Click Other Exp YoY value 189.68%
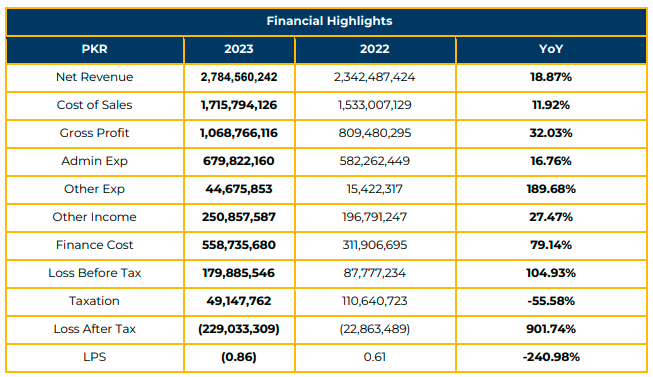 coord(551,189)
